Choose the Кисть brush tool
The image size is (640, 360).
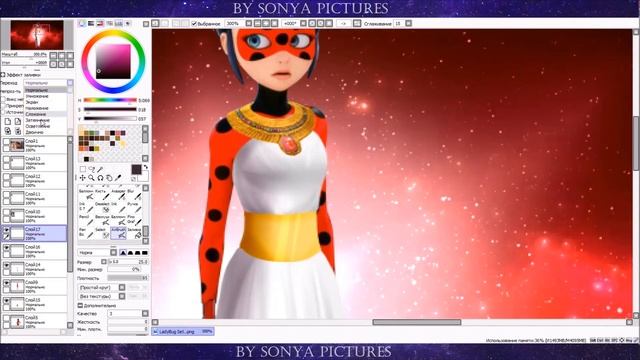(x=102, y=194)
